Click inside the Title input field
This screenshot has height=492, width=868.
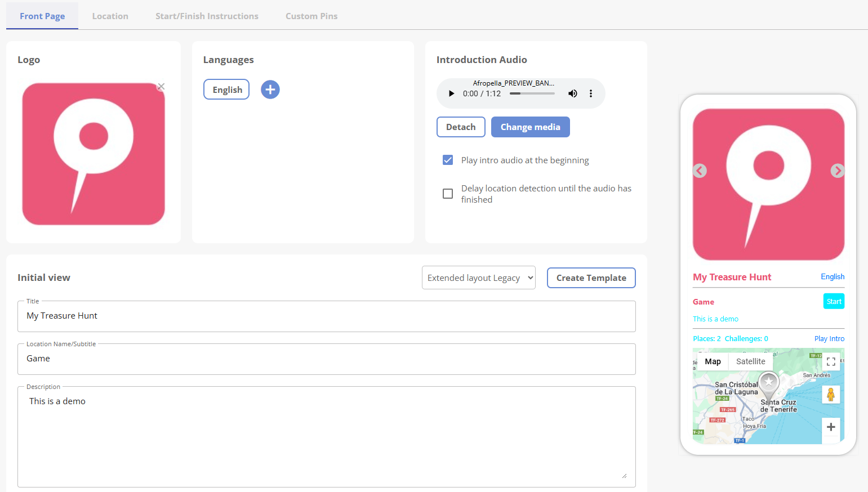click(327, 316)
